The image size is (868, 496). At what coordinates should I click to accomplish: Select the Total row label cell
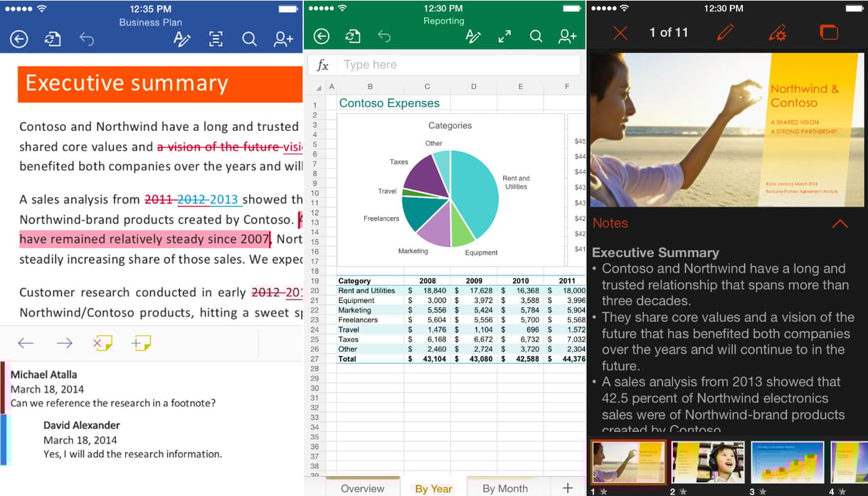(370, 359)
